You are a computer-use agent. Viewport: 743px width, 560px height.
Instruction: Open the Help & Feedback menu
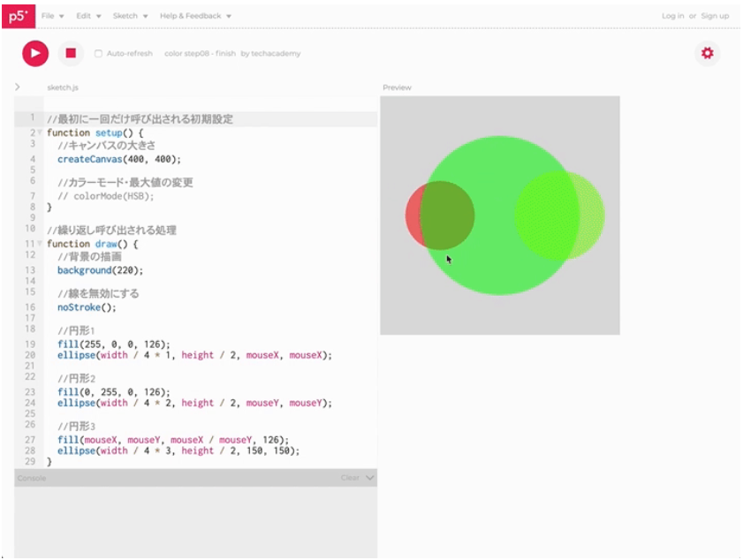[195, 16]
